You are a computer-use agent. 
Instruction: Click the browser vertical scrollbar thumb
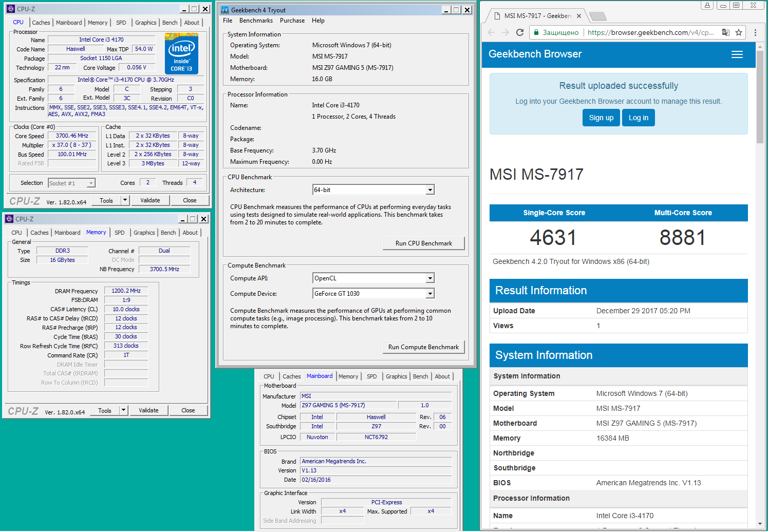tap(760, 97)
